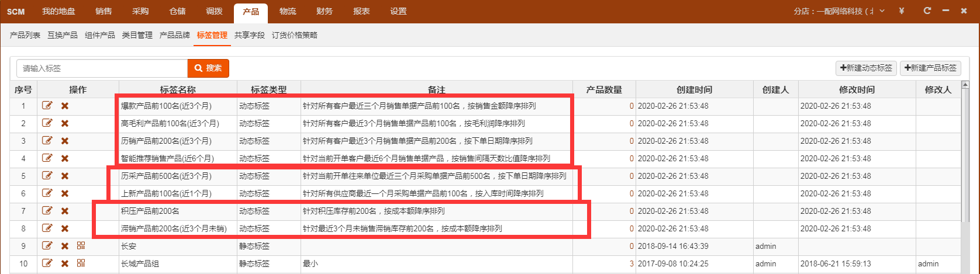980x274 pixels.
Task: Click 新建动态标签 button
Action: pos(866,68)
